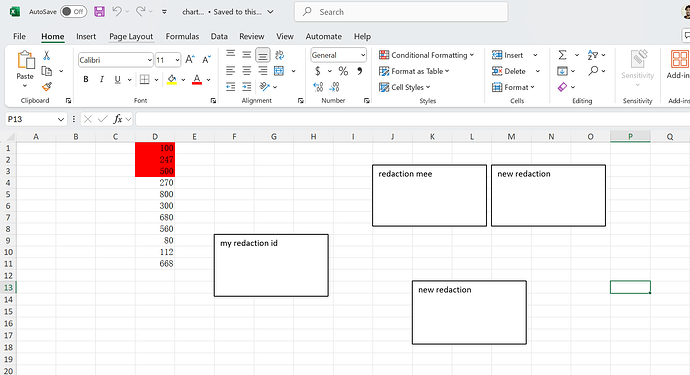The image size is (690, 375).
Task: Click the Copy icon
Action: tap(47, 71)
